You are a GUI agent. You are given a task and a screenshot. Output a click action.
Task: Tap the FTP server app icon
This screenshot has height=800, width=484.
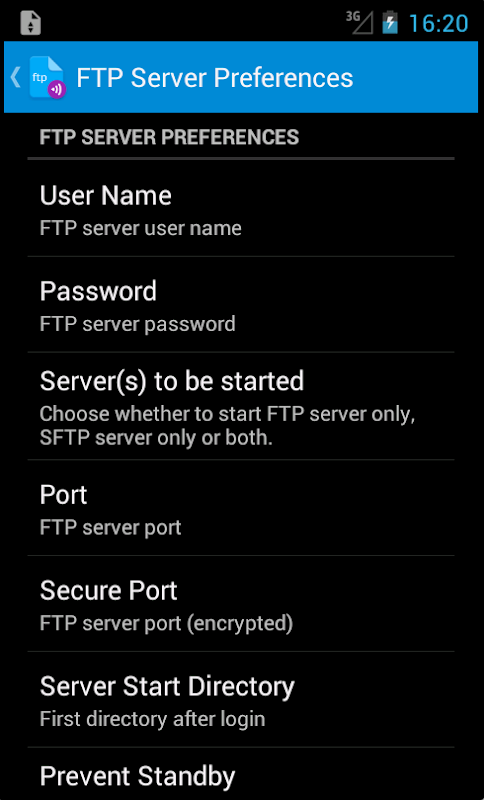(47, 78)
